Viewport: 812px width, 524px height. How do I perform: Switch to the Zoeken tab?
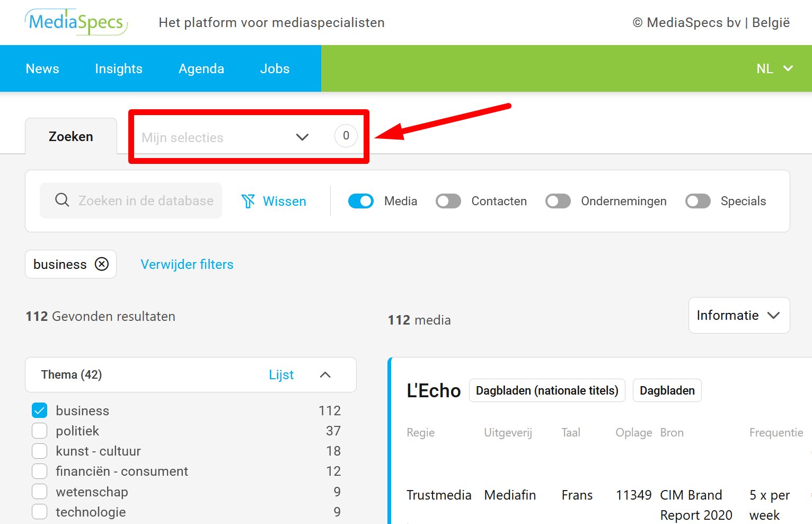coord(71,137)
